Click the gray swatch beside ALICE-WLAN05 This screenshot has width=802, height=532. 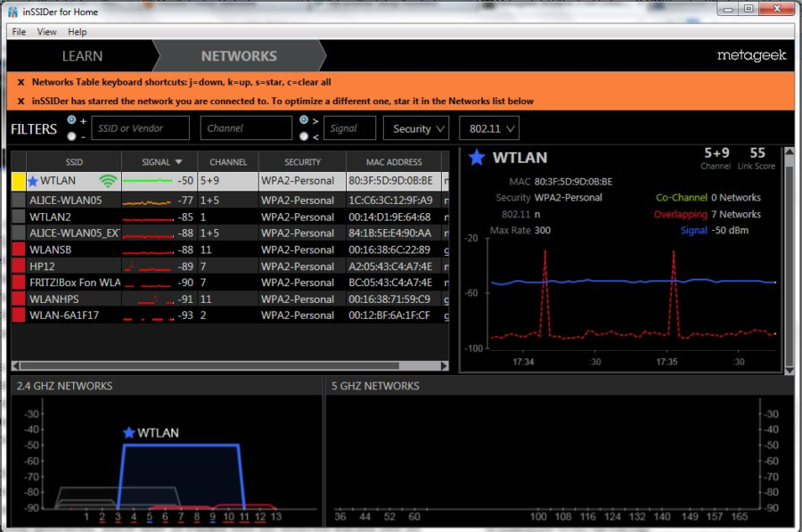tap(19, 200)
